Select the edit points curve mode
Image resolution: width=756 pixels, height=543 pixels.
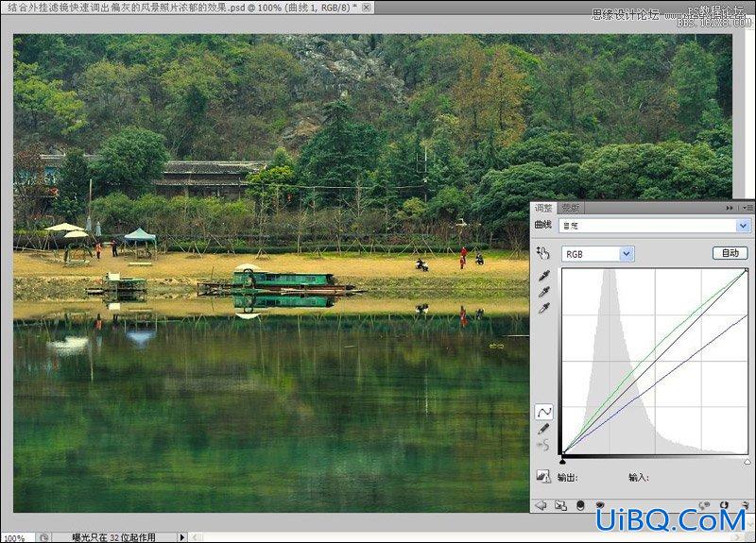(x=544, y=412)
